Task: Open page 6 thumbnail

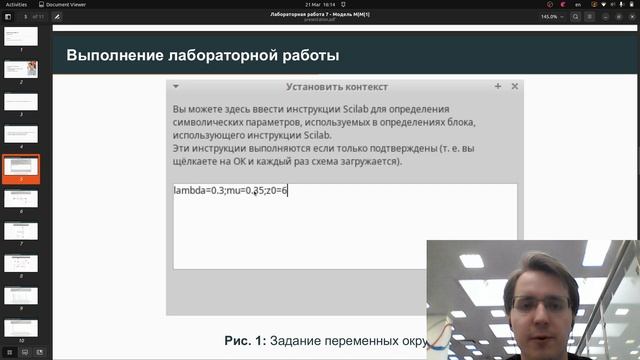Action: coord(21,199)
